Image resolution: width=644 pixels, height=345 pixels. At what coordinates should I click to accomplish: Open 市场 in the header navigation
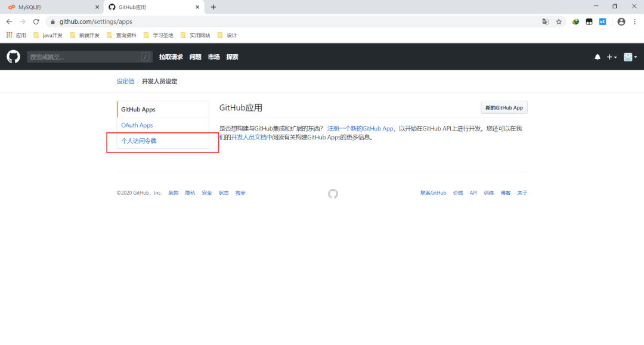click(213, 57)
